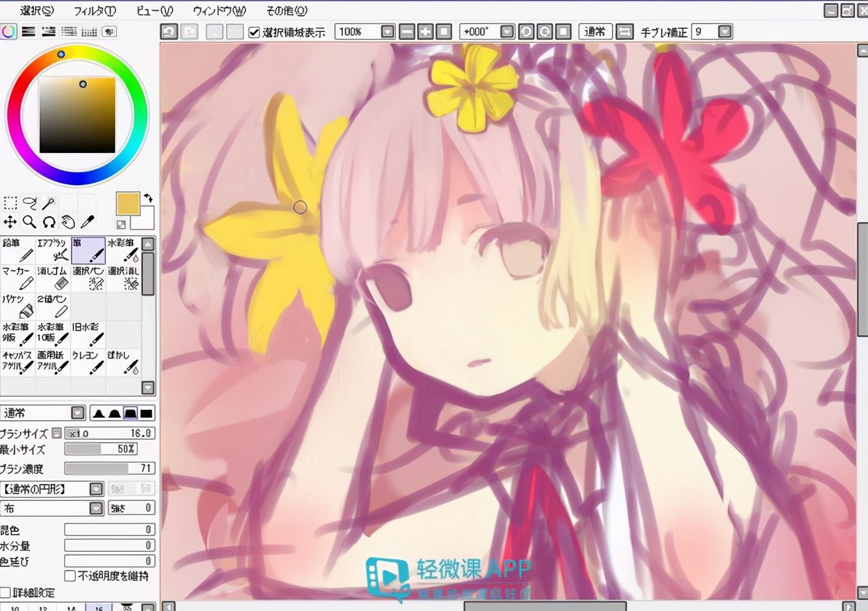868x611 pixels.
Task: Choose the マーカー marker tool
Action: 18,278
